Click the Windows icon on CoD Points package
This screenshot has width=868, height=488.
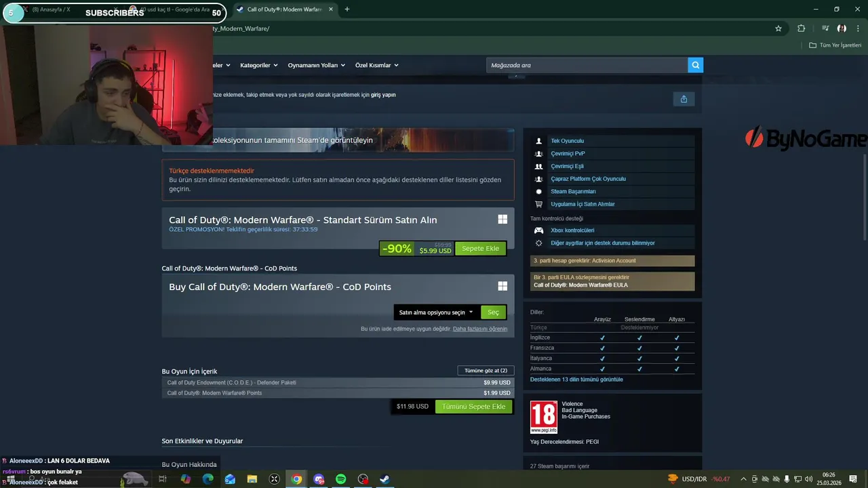click(502, 287)
